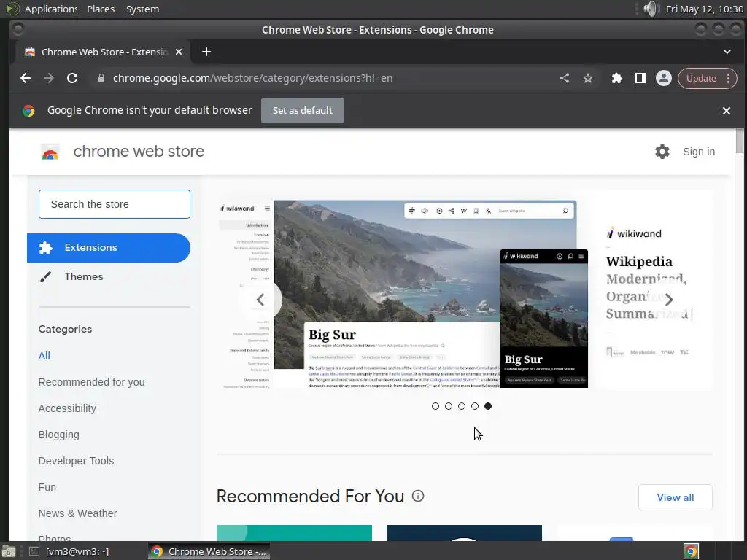Viewport: 747px width, 560px height.
Task: Open the System menu
Action: pyautogui.click(x=142, y=9)
